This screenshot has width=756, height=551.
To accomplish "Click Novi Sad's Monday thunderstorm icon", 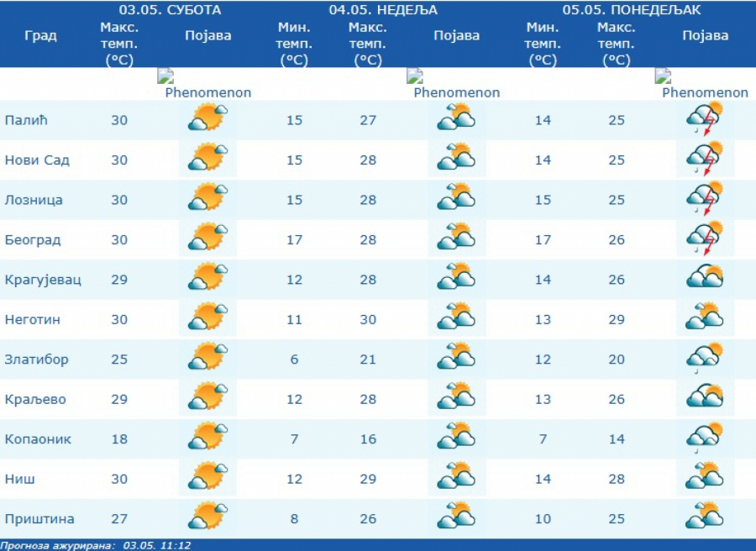I will pyautogui.click(x=705, y=160).
